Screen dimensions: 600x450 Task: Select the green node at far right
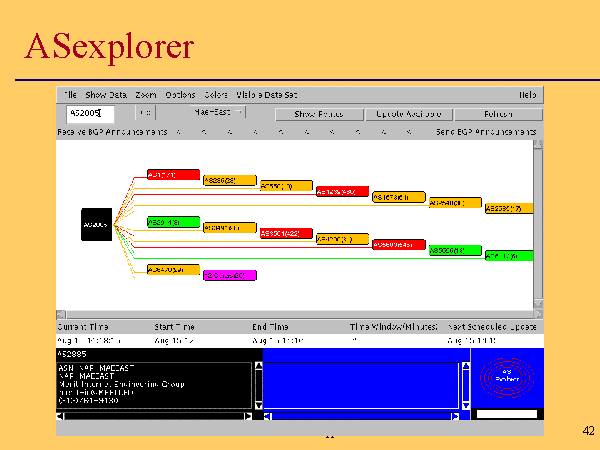tap(508, 256)
